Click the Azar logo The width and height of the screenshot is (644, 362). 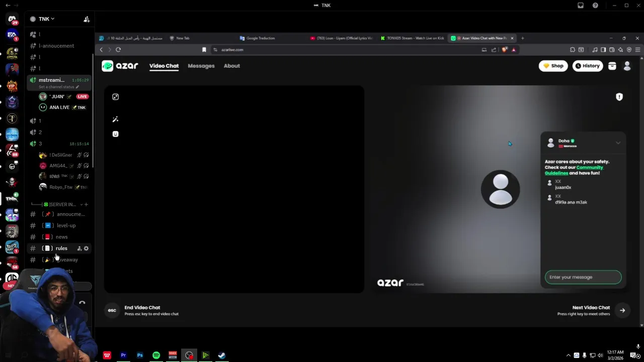click(120, 66)
